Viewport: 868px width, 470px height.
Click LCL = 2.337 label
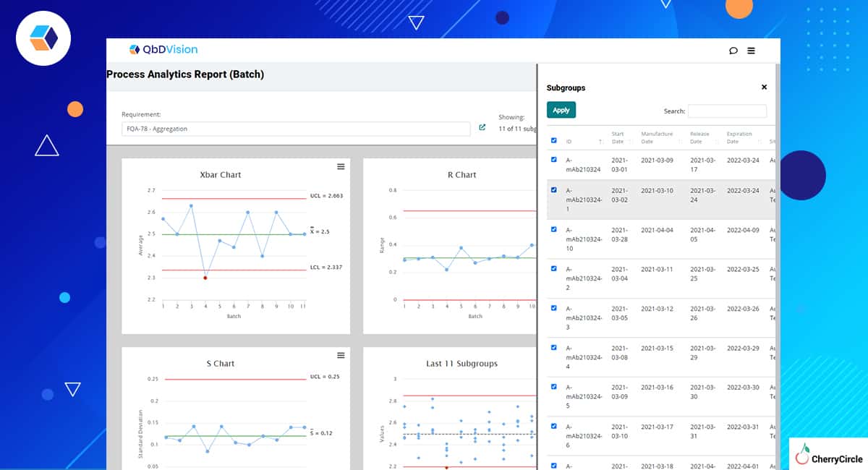click(326, 267)
